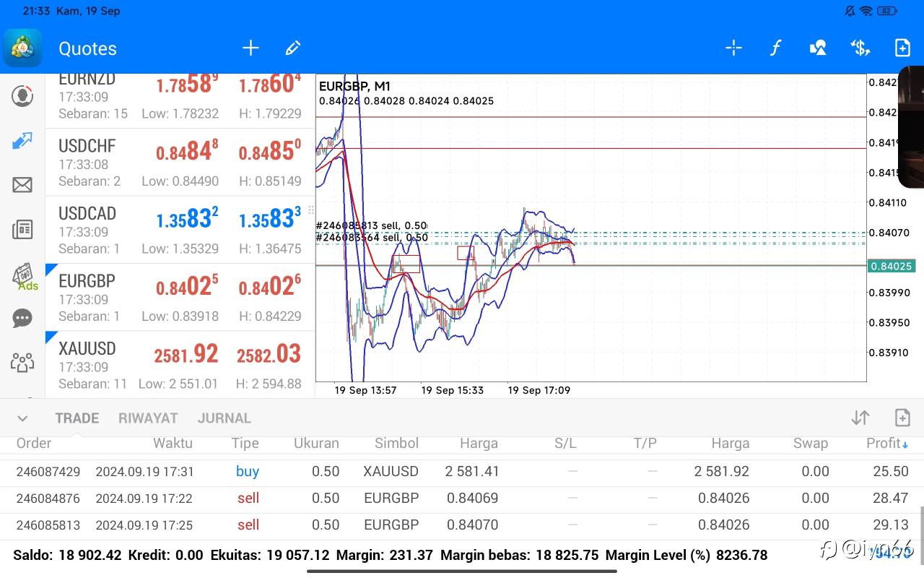The height and width of the screenshot is (578, 924).
Task: Select the XAUUSD quote row
Action: (x=180, y=364)
